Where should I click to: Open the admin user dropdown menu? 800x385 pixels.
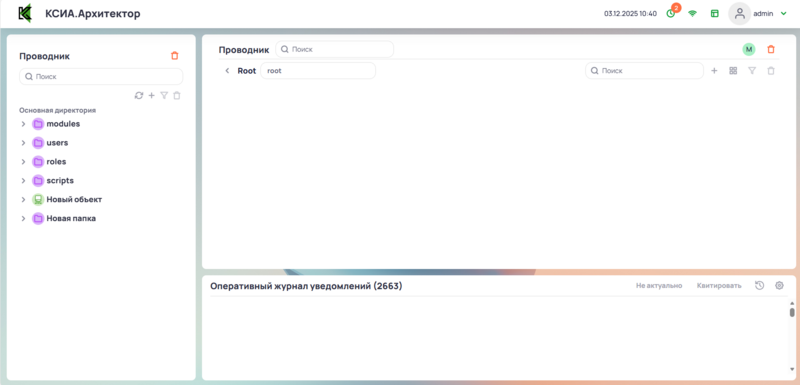click(x=758, y=14)
